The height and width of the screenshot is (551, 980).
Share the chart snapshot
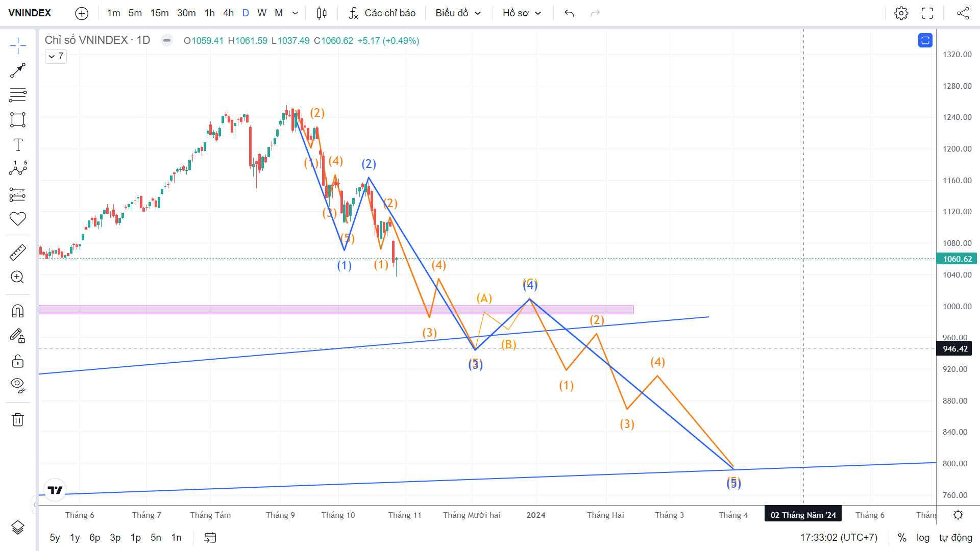pyautogui.click(x=963, y=13)
